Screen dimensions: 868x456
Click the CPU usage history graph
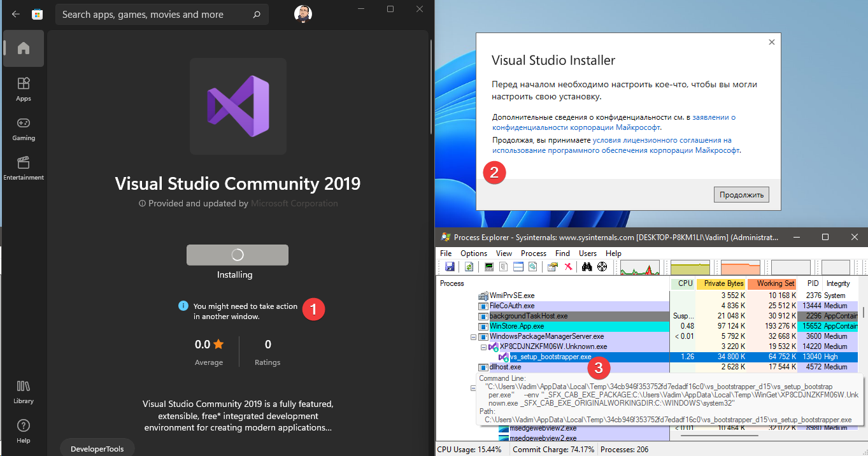640,267
